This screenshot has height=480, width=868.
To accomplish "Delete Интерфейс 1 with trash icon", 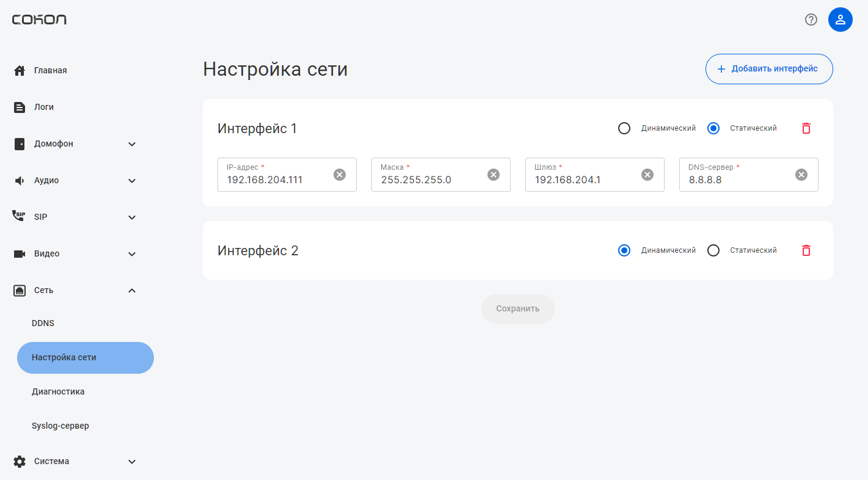I will pos(806,128).
